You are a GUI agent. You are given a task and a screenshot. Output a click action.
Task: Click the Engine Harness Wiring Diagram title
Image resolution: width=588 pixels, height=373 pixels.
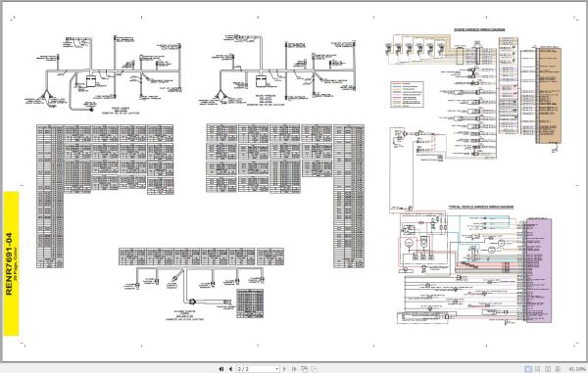[x=479, y=29]
